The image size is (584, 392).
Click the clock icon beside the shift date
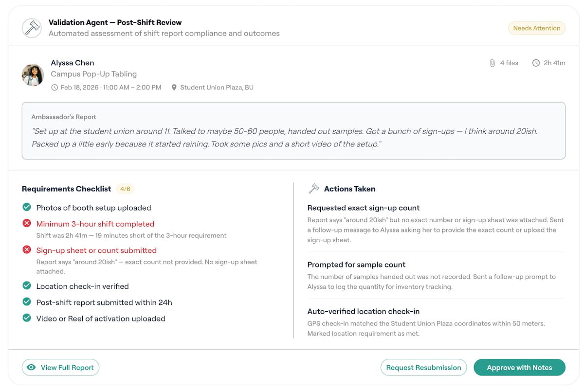[x=55, y=88]
